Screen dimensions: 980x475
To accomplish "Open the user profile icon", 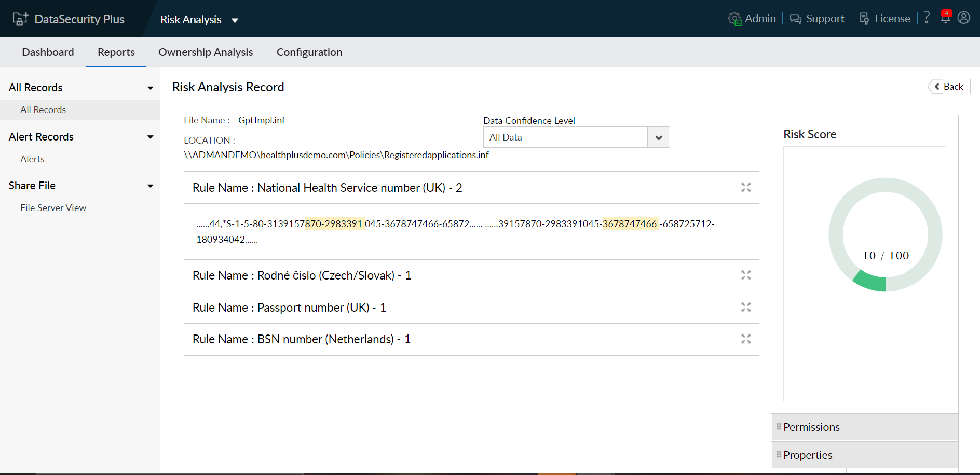I will coord(964,18).
